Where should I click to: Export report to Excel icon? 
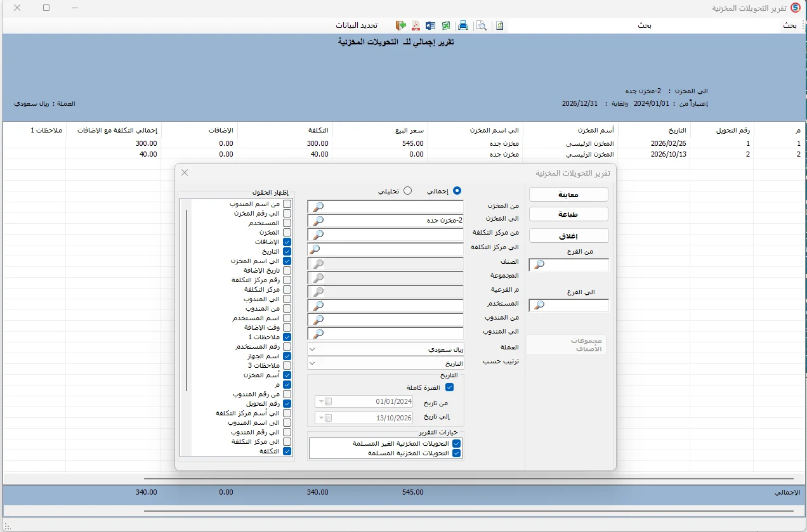tap(446, 25)
